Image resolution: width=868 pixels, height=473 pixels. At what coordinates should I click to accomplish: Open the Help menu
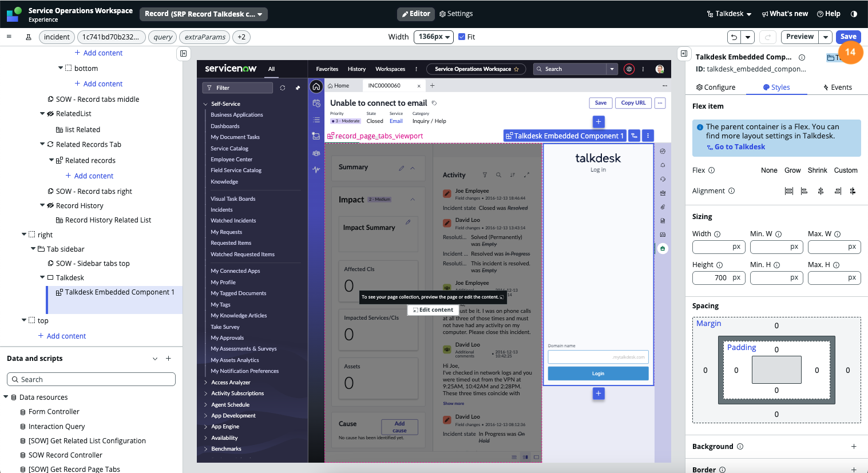point(829,14)
